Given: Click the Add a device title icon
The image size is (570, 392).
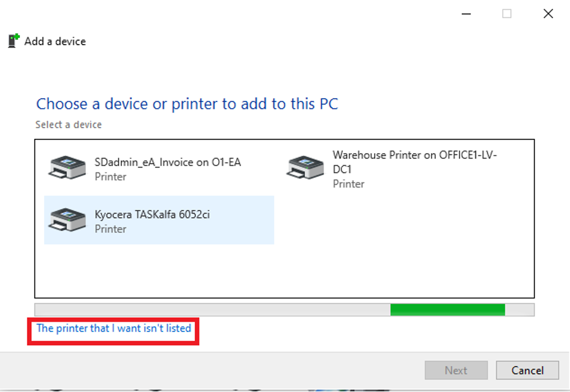Looking at the screenshot, I should tap(14, 41).
